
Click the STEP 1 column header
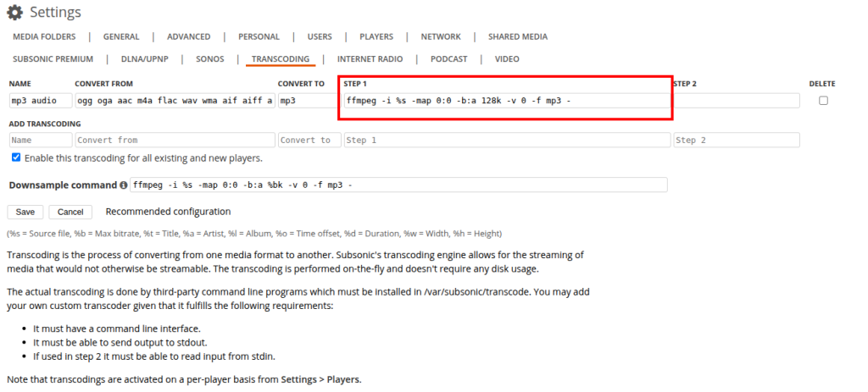(355, 84)
